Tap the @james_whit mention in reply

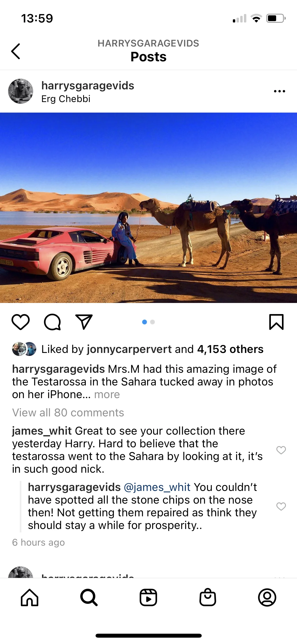157,487
